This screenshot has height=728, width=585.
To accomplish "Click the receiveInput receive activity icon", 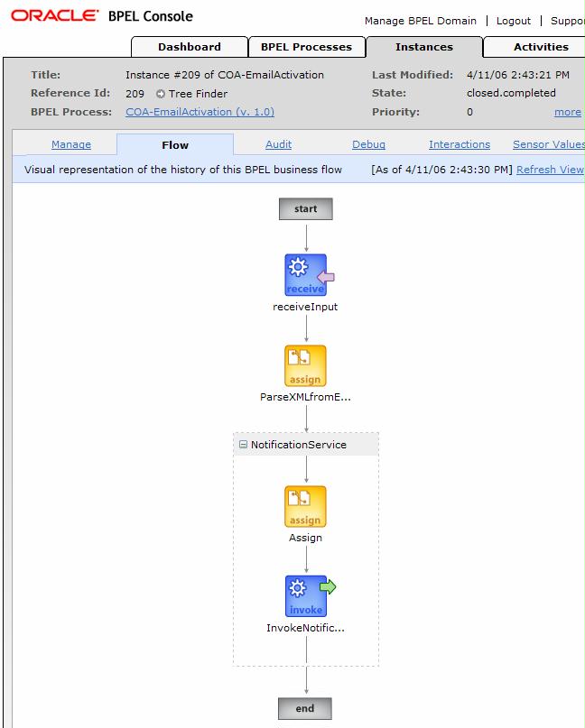I will (x=305, y=275).
